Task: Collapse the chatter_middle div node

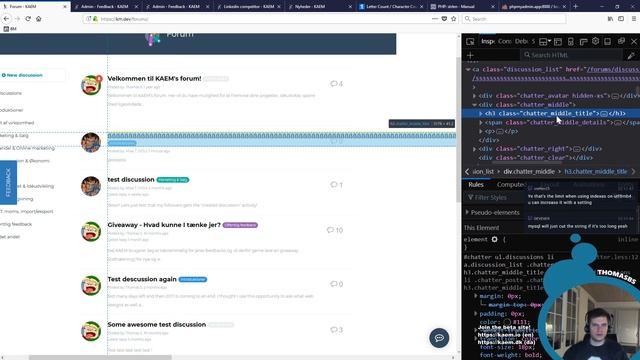Action: coord(474,104)
